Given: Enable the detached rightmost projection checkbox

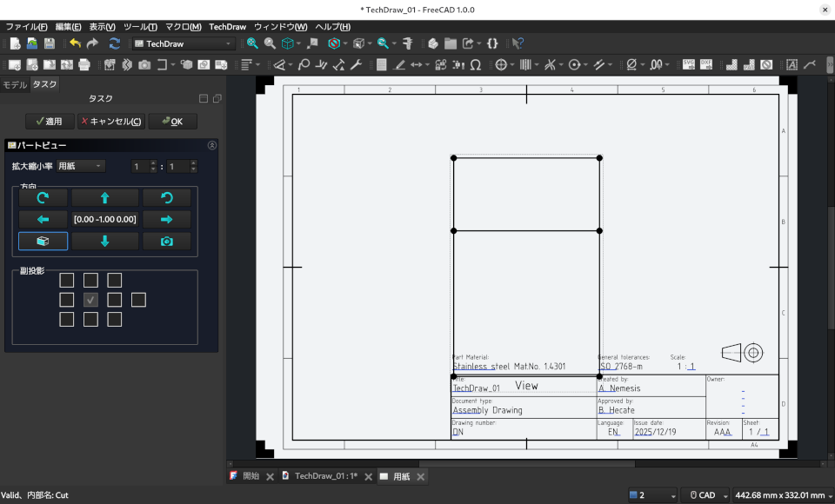Looking at the screenshot, I should pyautogui.click(x=138, y=299).
